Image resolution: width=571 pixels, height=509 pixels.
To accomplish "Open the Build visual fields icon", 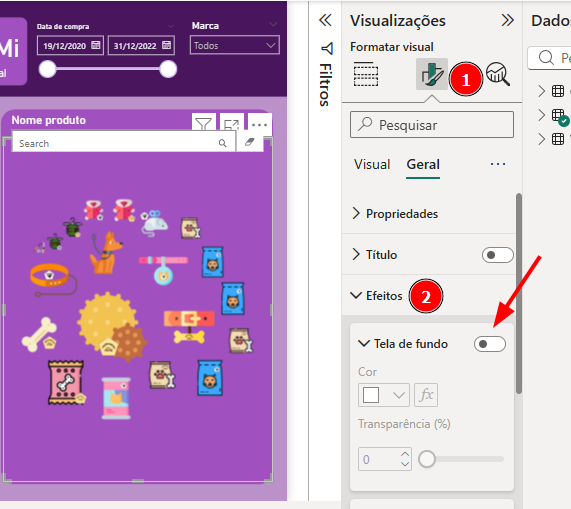I will 366,74.
